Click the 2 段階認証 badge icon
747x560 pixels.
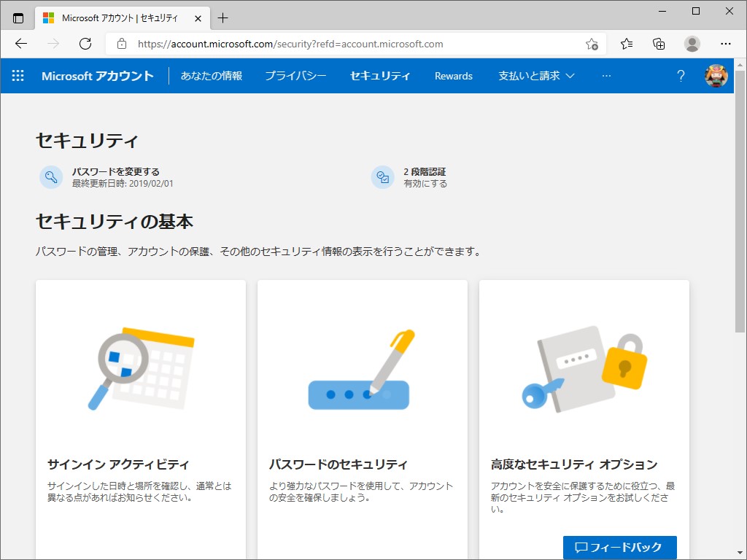pyautogui.click(x=383, y=177)
